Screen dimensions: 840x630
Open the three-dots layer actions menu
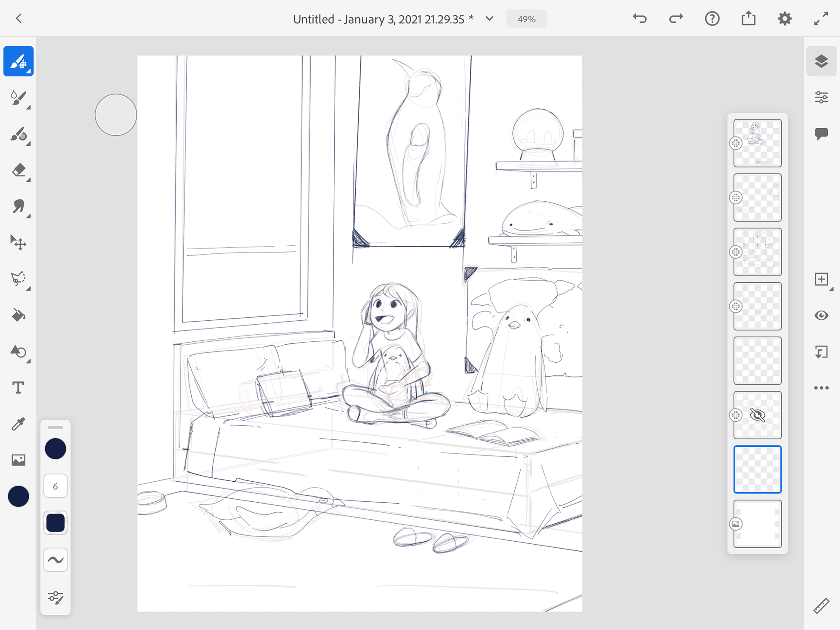(821, 388)
